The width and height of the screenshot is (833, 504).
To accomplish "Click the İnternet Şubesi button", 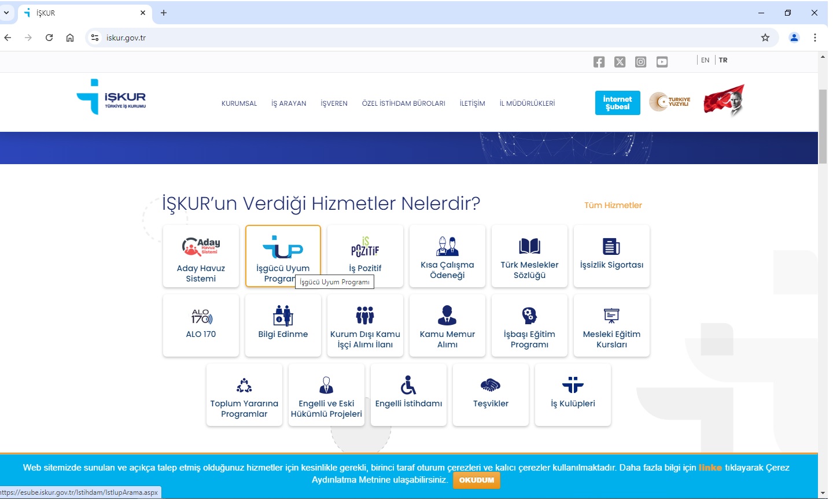I will pos(617,103).
